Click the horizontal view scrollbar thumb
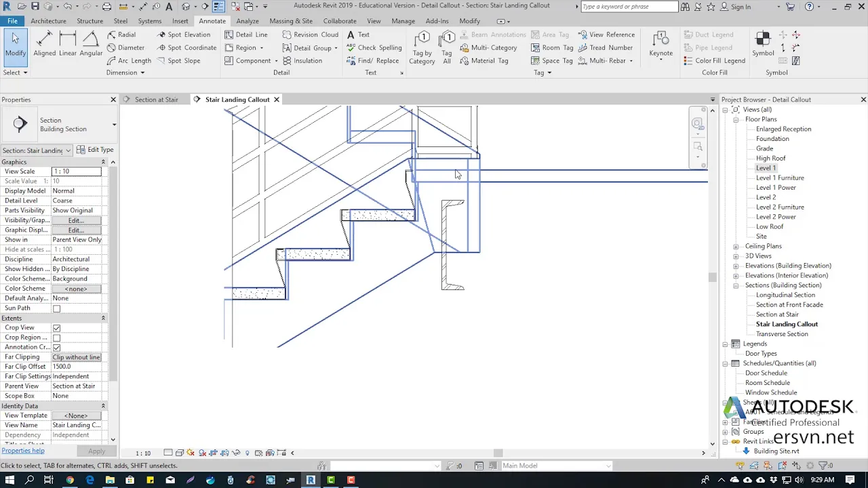The height and width of the screenshot is (488, 868). 498,453
